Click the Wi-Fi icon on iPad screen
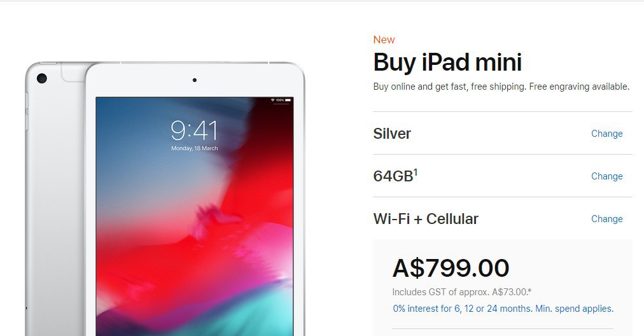The image size is (644, 336). click(272, 100)
